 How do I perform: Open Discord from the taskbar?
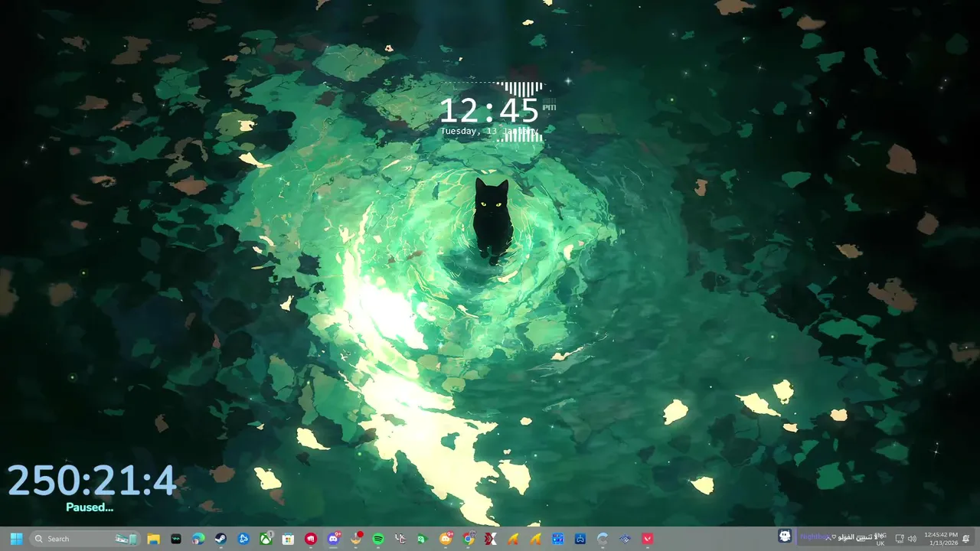pyautogui.click(x=333, y=539)
